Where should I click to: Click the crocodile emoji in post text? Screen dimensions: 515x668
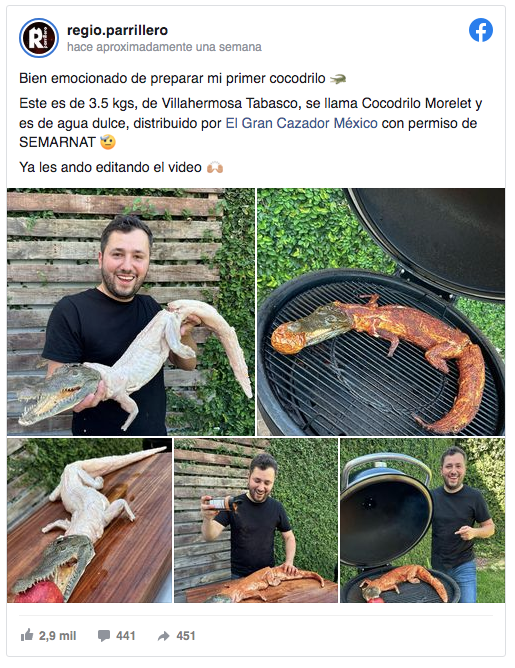pos(338,79)
